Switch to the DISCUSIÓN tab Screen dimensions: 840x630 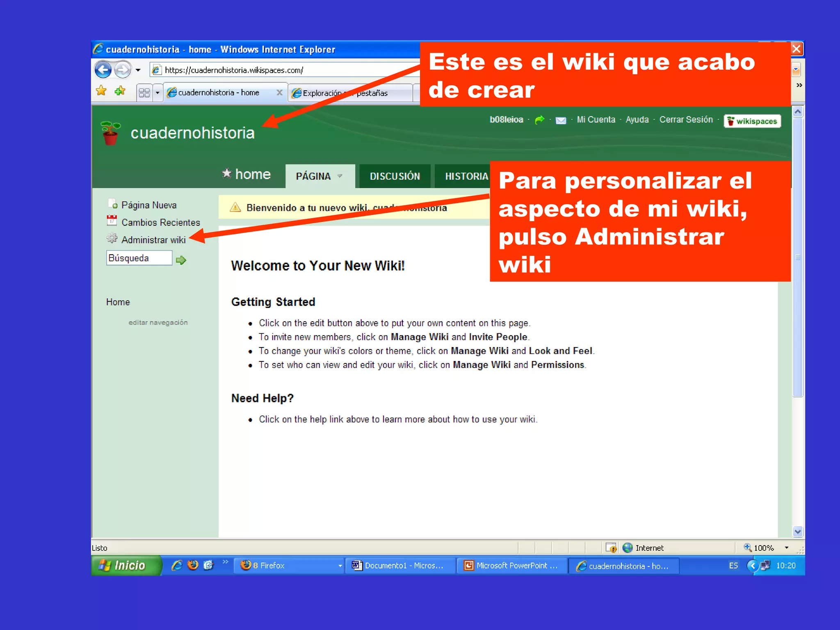(395, 176)
